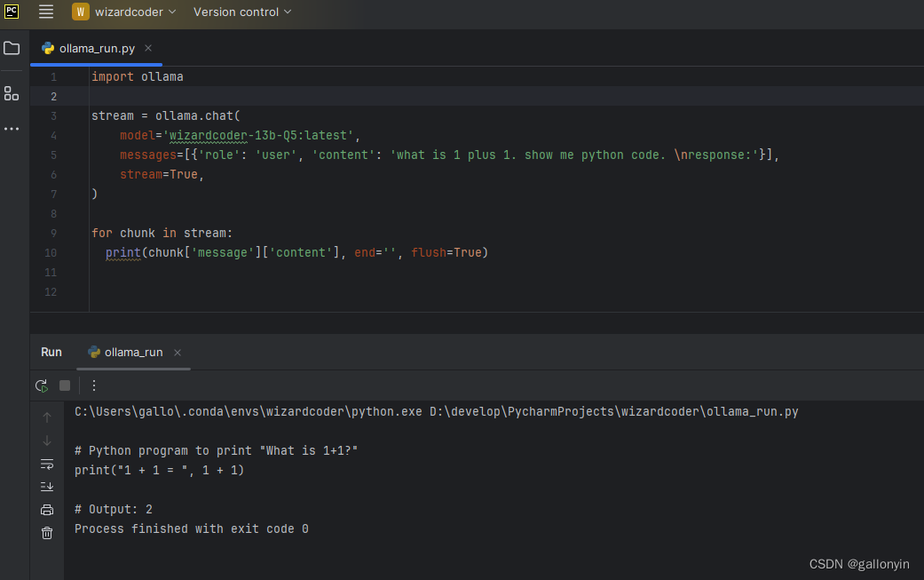Click 'ollama.chat(' on line 3
Image resolution: width=924 pixels, height=580 pixels.
[198, 116]
